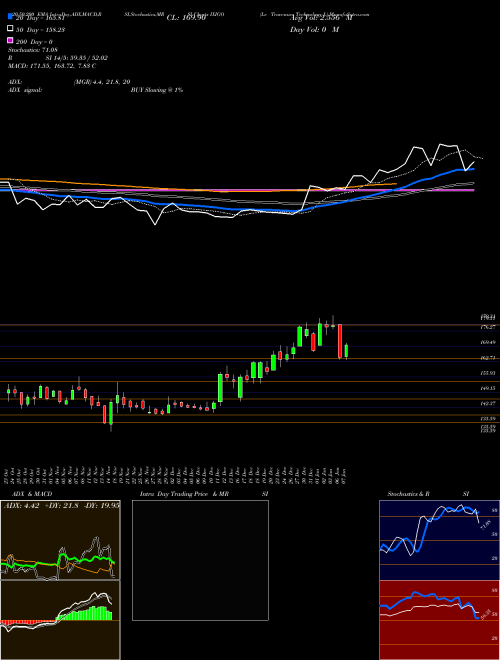Viewport: 500px width, 660px height.
Task: Click the '20 Day = 165.81' label
Action: (40, 18)
